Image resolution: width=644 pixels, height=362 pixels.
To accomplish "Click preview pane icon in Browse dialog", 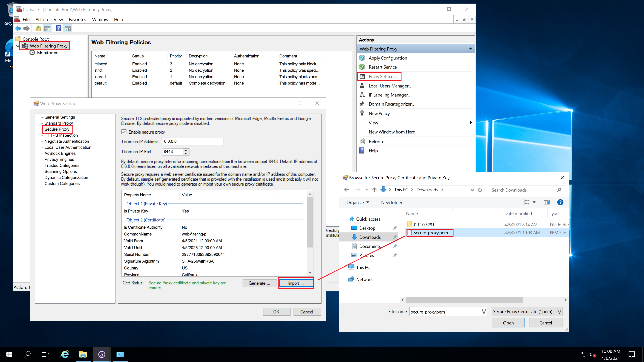I will click(x=547, y=202).
